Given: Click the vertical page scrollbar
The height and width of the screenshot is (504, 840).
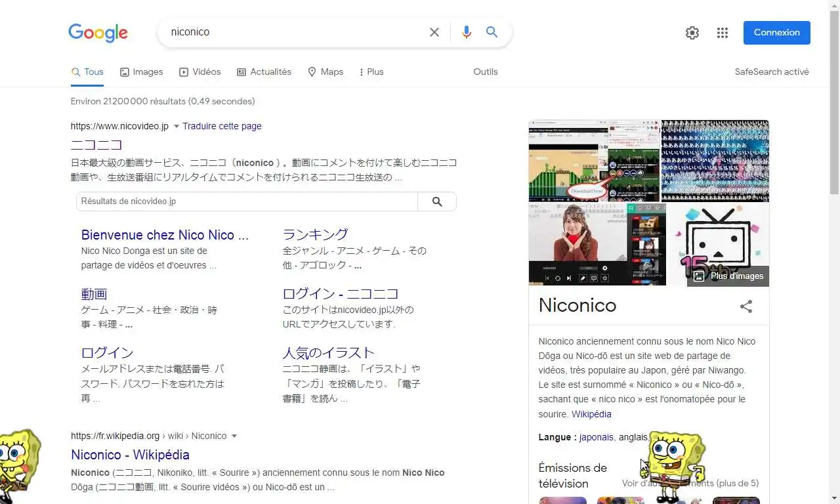Looking at the screenshot, I should pyautogui.click(x=835, y=102).
